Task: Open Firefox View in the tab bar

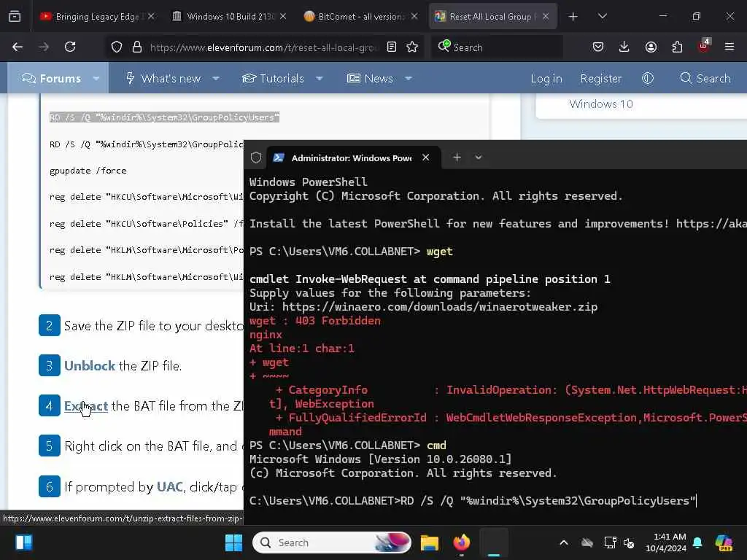Action: 15,17
